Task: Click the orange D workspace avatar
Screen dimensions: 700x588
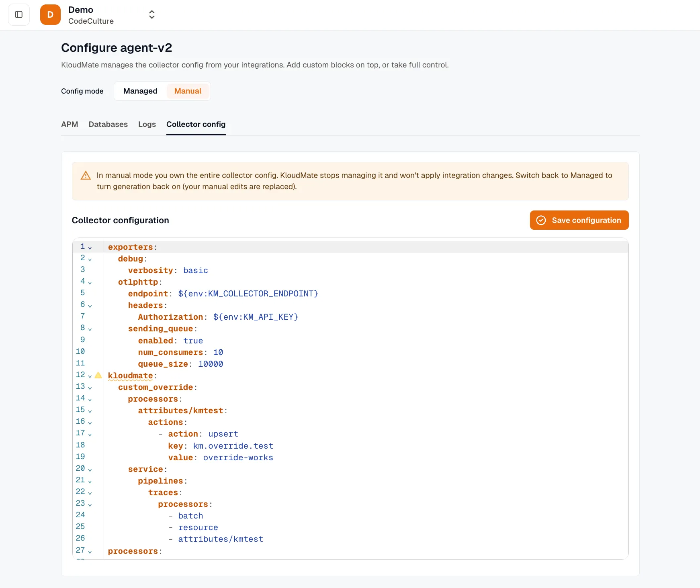Action: (50, 15)
